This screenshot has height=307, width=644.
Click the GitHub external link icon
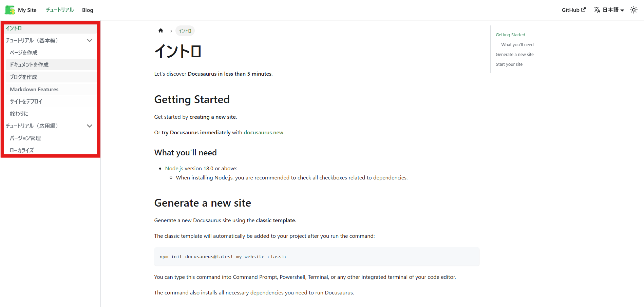point(583,9)
